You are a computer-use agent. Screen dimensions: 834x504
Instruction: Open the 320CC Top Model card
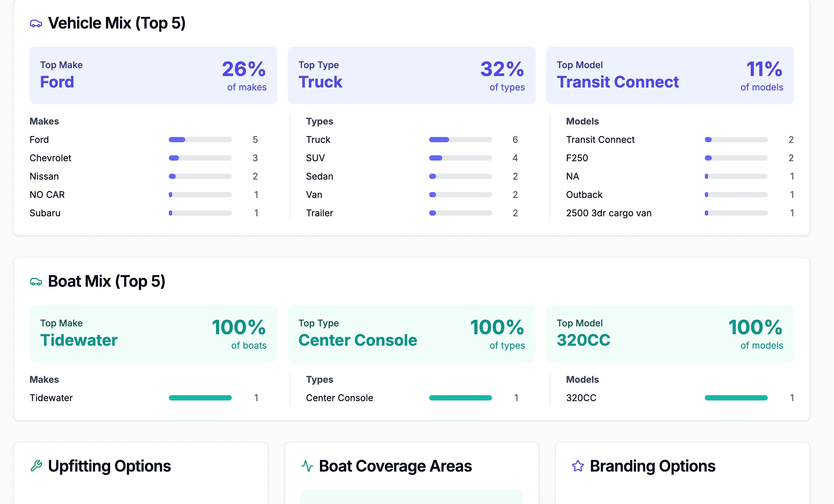(670, 334)
